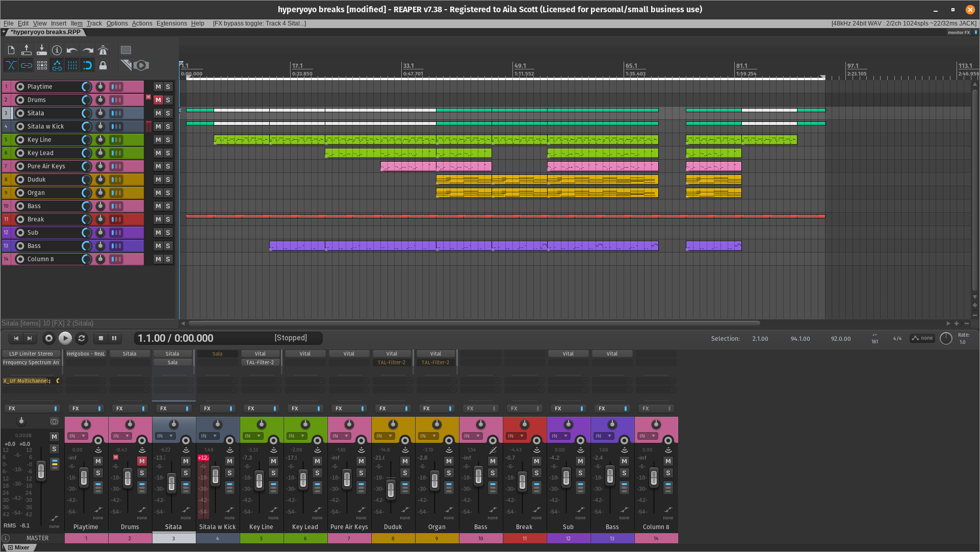Open the Insert menu

(x=59, y=23)
